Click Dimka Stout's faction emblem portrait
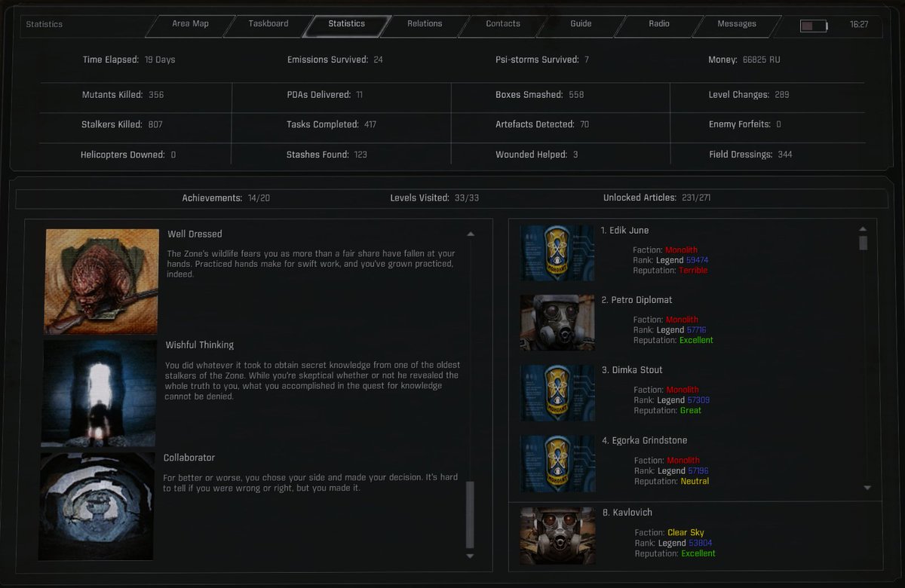Viewport: 905px width, 588px height. pos(557,393)
